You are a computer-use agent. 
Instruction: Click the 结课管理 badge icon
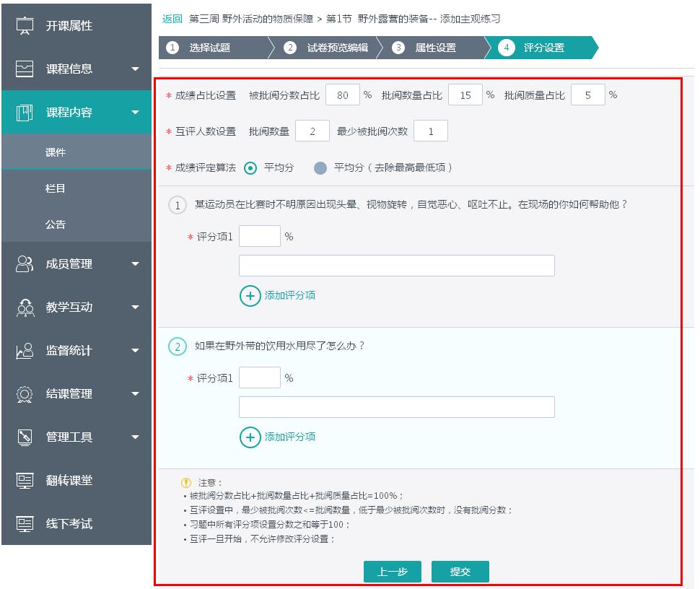tap(25, 394)
